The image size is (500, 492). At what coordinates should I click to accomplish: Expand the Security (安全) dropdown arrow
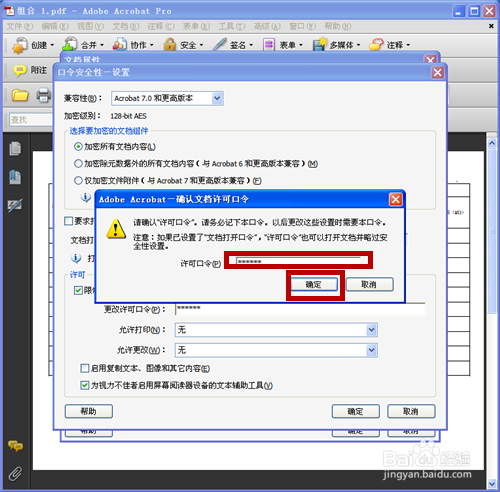(201, 45)
